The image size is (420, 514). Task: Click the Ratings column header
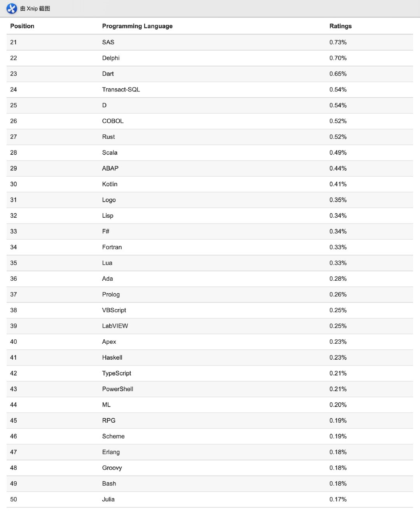(x=340, y=26)
